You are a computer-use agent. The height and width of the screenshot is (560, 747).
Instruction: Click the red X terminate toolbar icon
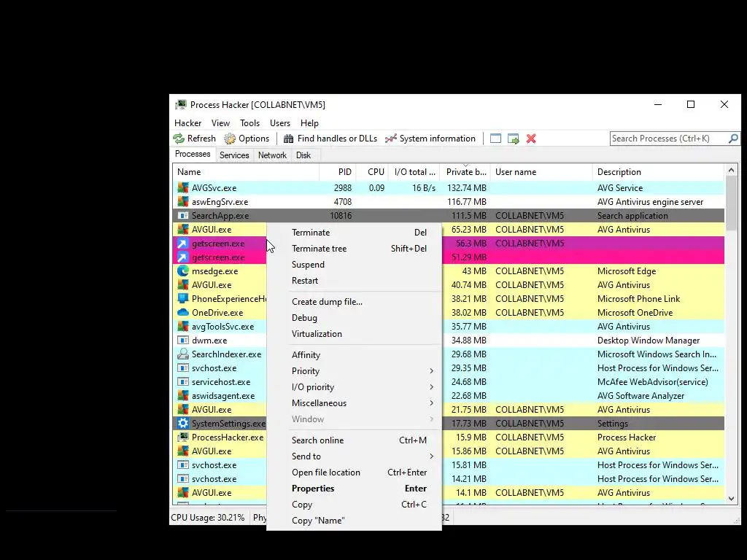[x=531, y=139]
